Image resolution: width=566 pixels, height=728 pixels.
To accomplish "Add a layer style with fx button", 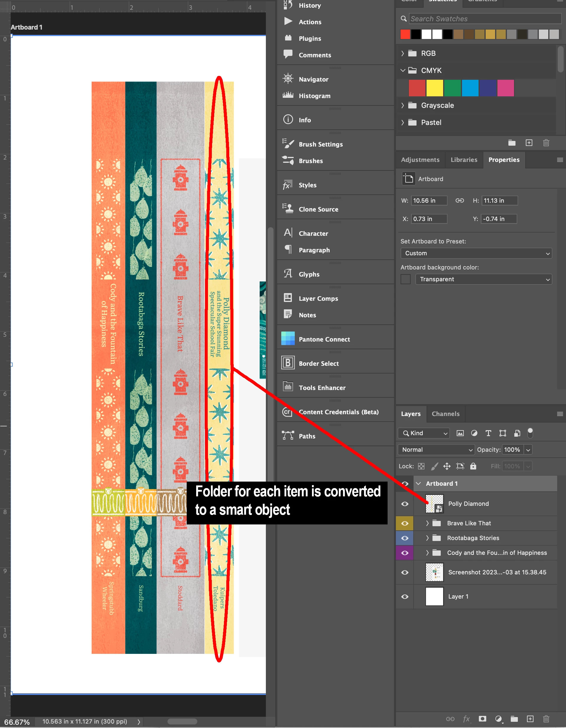I will (x=466, y=719).
